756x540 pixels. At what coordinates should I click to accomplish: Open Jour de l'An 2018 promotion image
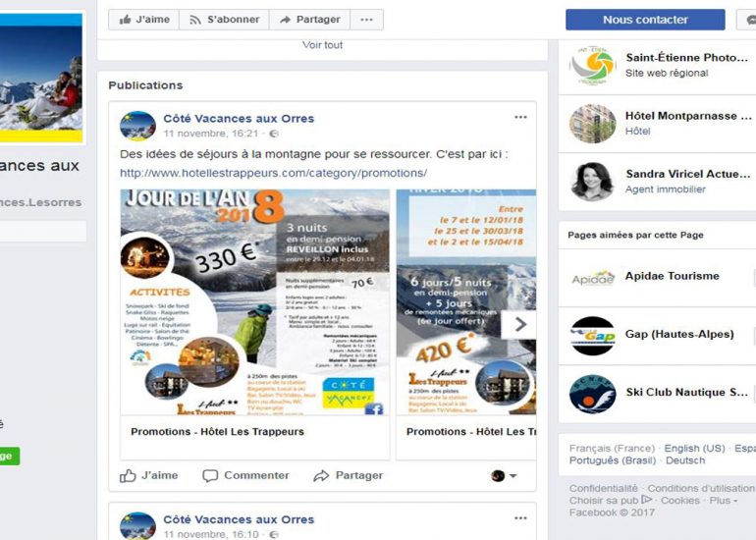(x=254, y=301)
